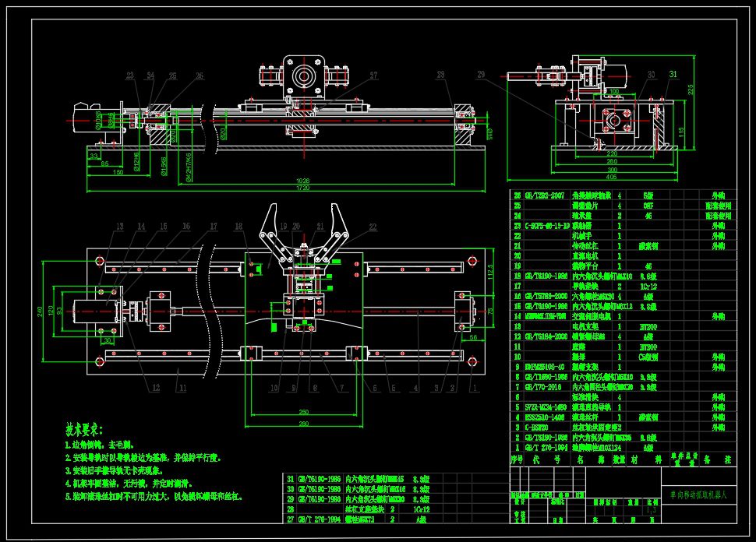Click the 技术要求 heading text

point(84,429)
